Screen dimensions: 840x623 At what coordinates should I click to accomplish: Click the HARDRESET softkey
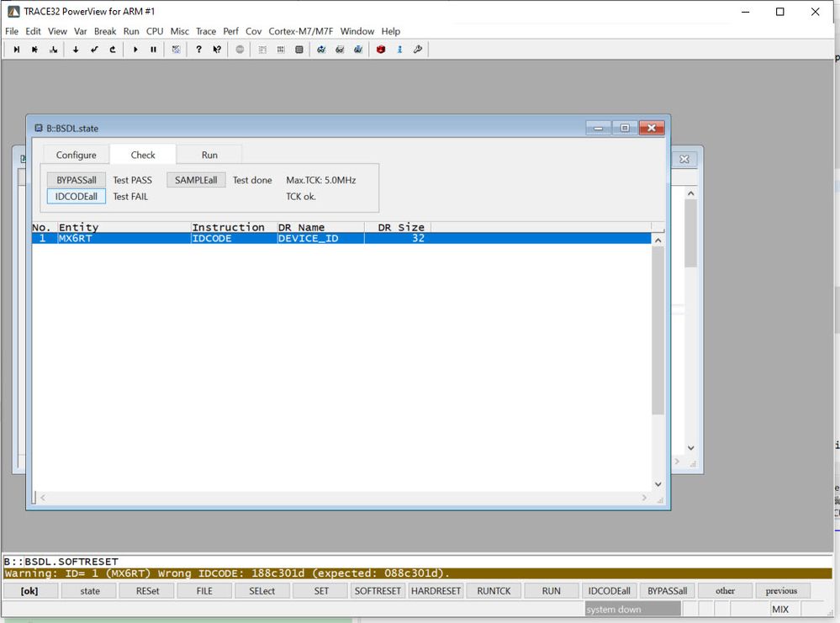click(x=436, y=591)
